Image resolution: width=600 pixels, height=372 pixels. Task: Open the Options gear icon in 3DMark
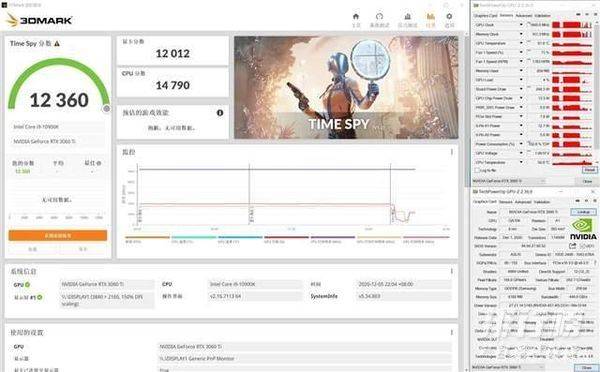449,16
